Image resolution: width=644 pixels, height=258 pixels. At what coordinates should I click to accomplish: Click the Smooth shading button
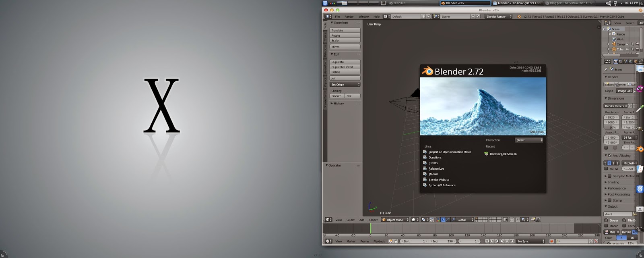337,96
